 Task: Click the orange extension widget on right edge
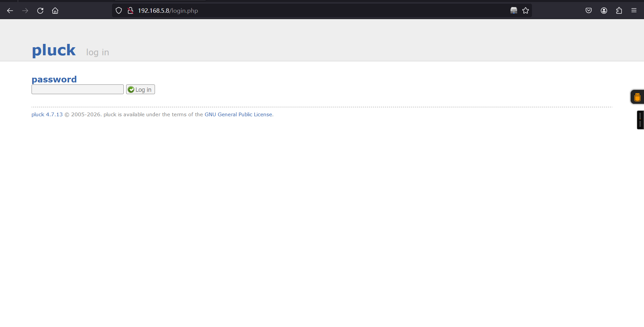(637, 97)
